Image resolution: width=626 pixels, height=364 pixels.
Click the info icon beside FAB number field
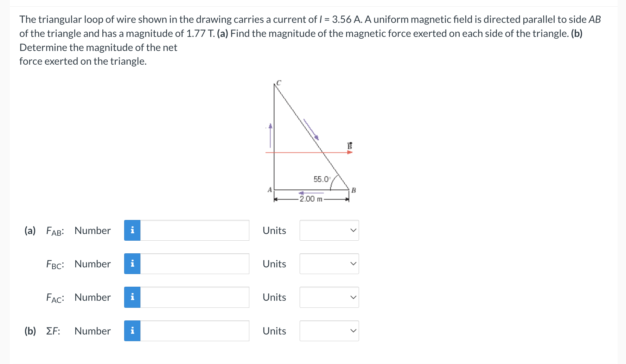132,230
